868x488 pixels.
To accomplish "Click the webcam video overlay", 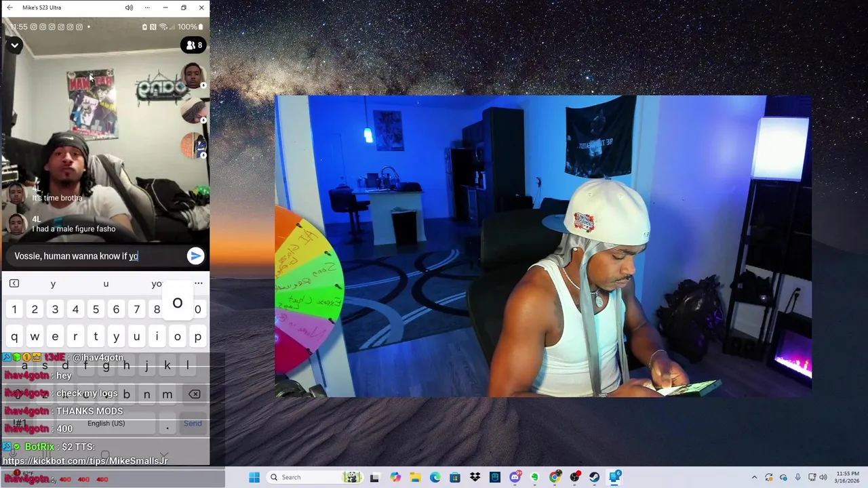I will point(543,246).
